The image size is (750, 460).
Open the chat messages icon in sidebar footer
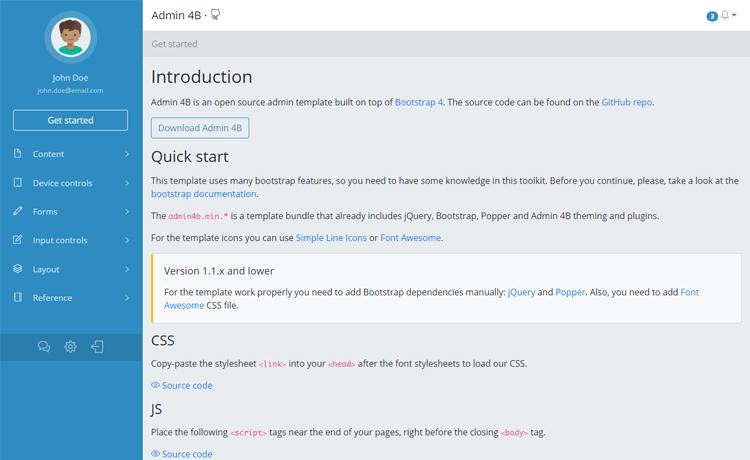[44, 347]
